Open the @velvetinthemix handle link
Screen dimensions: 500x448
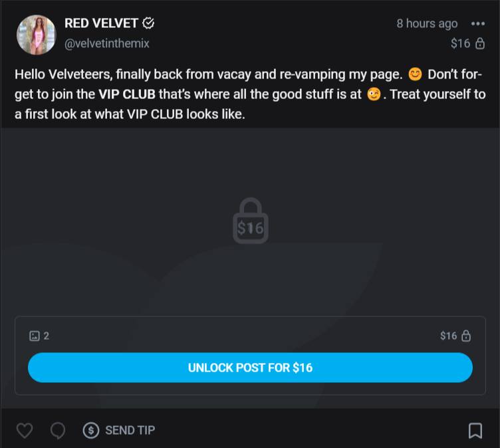click(107, 43)
